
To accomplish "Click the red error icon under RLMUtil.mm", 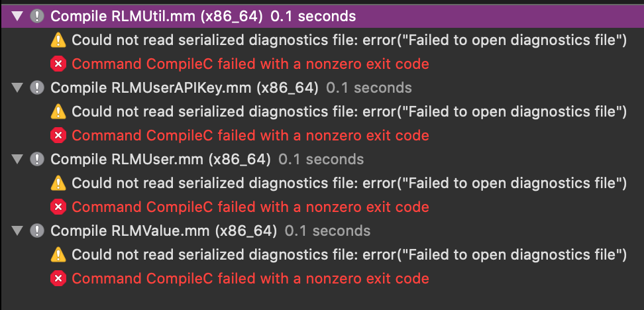I will click(x=58, y=64).
